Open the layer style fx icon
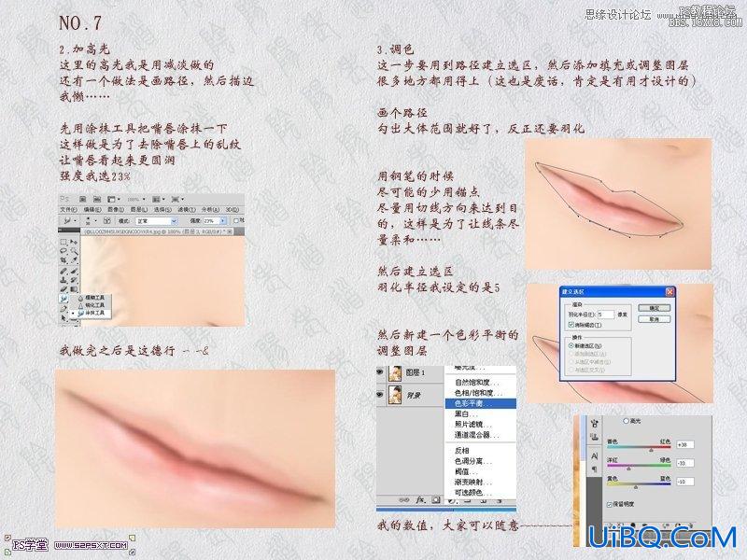The image size is (747, 560). click(x=421, y=500)
